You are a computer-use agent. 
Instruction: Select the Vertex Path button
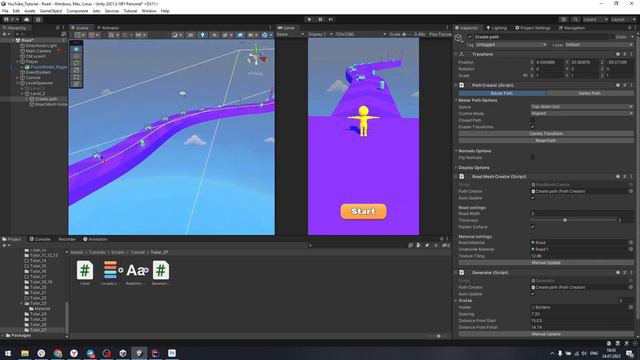click(589, 93)
